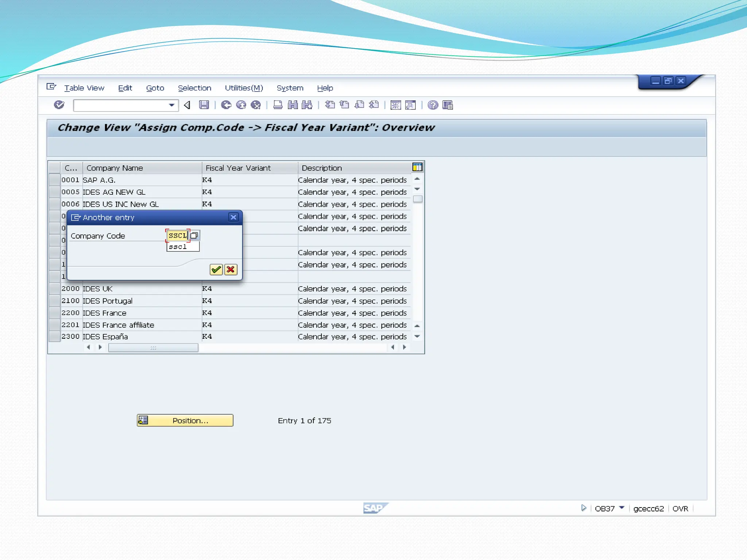The image size is (747, 560).
Task: Click the Previous Page icon
Action: click(344, 105)
